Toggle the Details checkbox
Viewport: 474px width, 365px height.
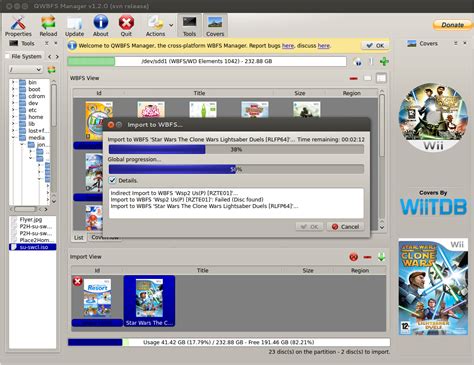pyautogui.click(x=112, y=180)
